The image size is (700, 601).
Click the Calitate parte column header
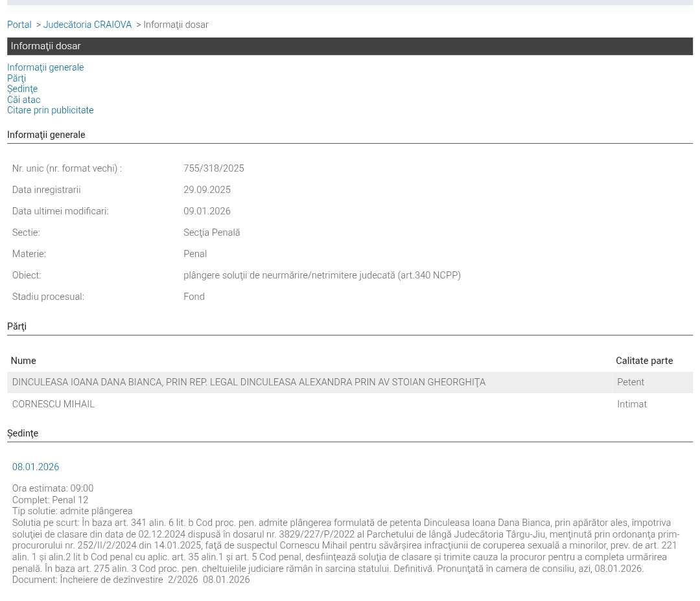[x=644, y=361]
